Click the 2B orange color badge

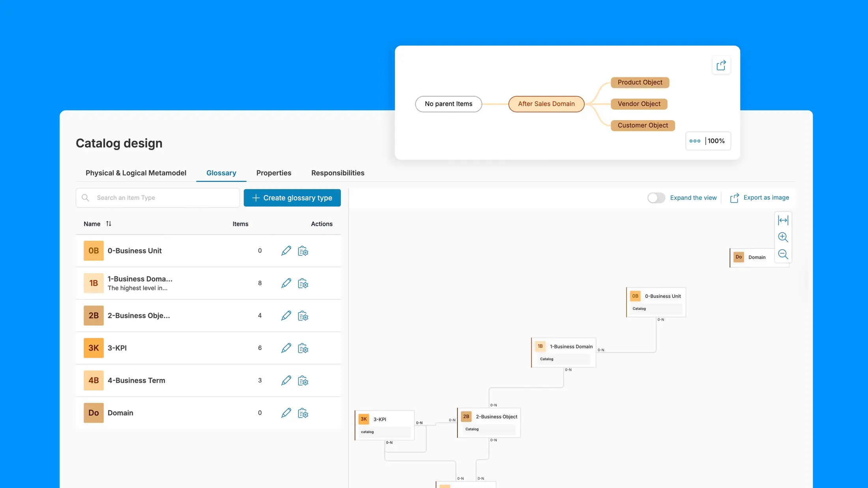pos(94,316)
